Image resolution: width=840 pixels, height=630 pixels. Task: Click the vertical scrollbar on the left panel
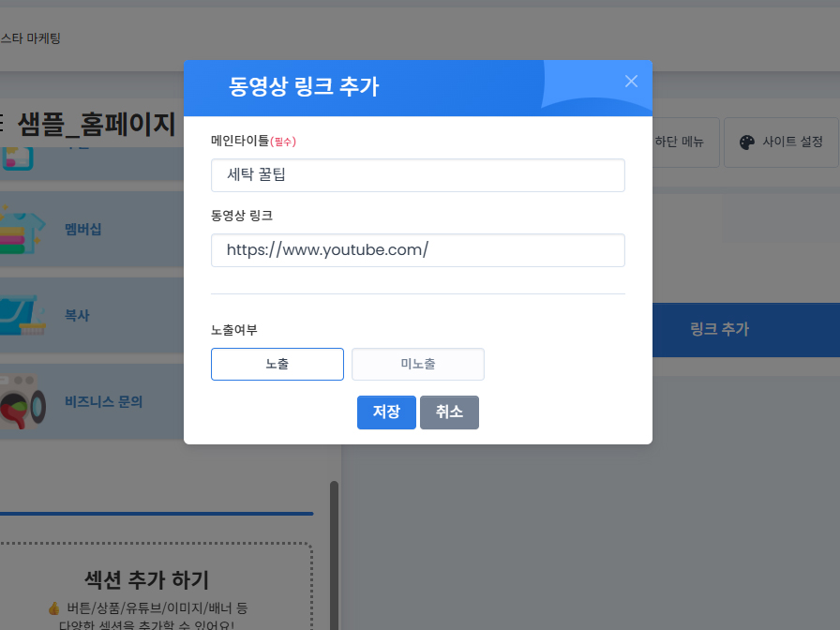point(334,553)
